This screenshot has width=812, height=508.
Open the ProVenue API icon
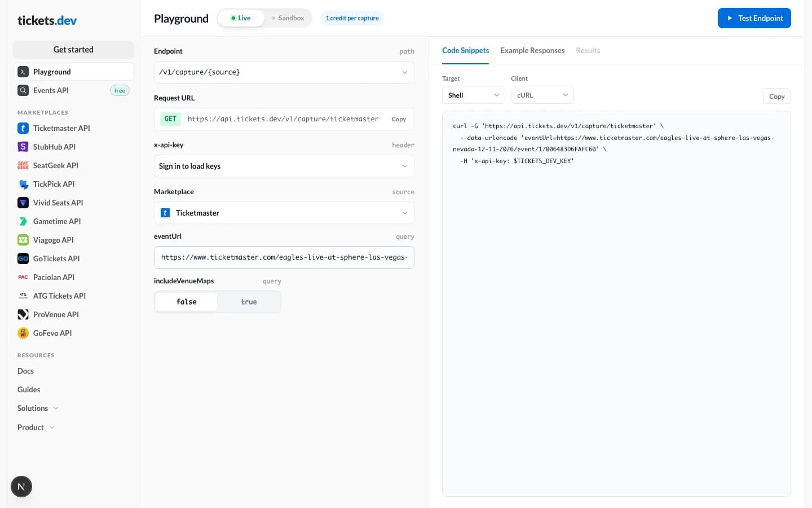(x=23, y=314)
